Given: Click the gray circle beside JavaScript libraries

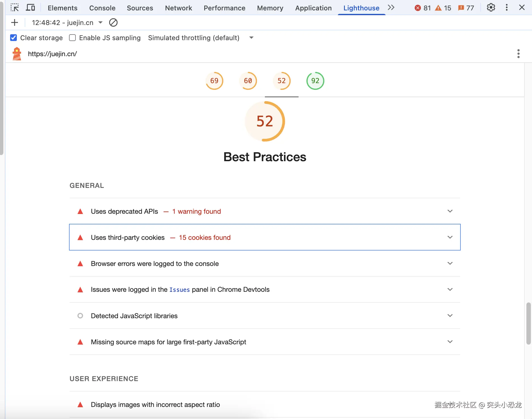Looking at the screenshot, I should point(80,316).
